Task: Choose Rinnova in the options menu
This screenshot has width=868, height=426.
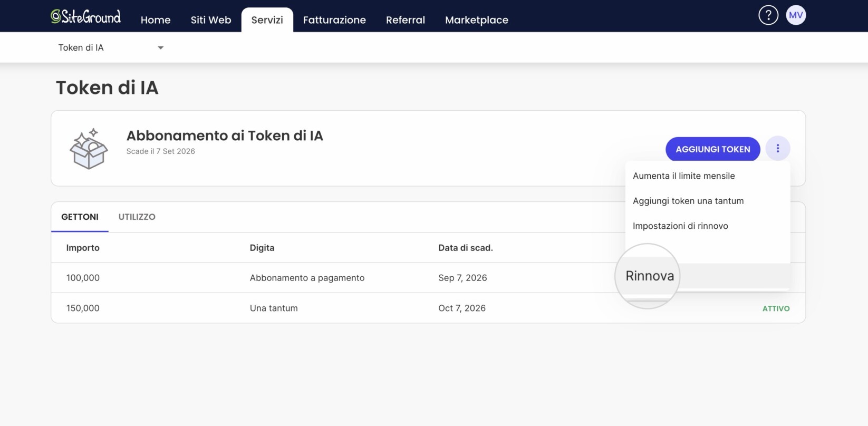Action: click(707, 276)
